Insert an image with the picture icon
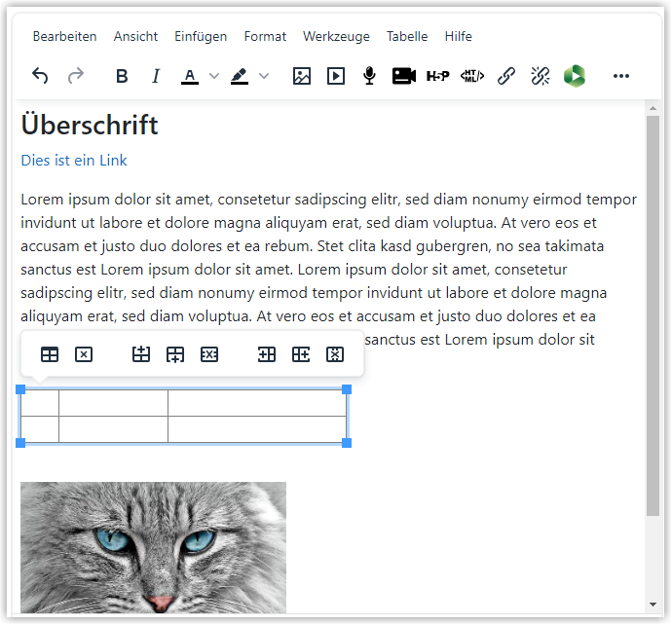The width and height of the screenshot is (672, 625). pyautogui.click(x=302, y=76)
